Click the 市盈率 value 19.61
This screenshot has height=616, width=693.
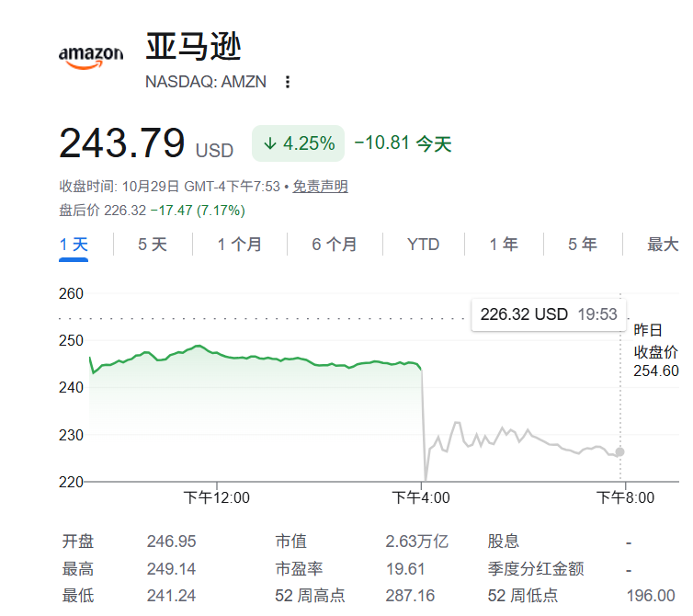tap(405, 569)
